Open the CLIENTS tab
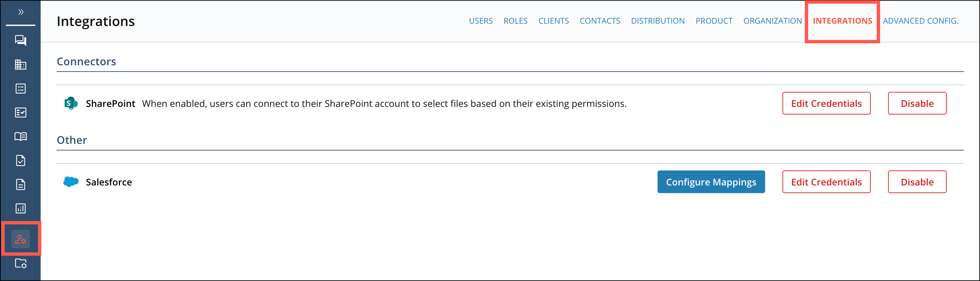This screenshot has height=281, width=980. pyautogui.click(x=553, y=21)
